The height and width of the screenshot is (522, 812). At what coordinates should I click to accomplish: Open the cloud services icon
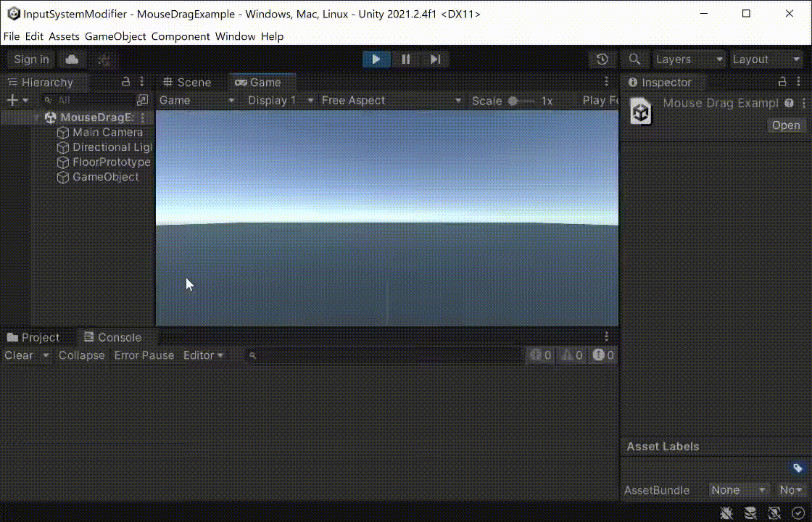pos(72,59)
